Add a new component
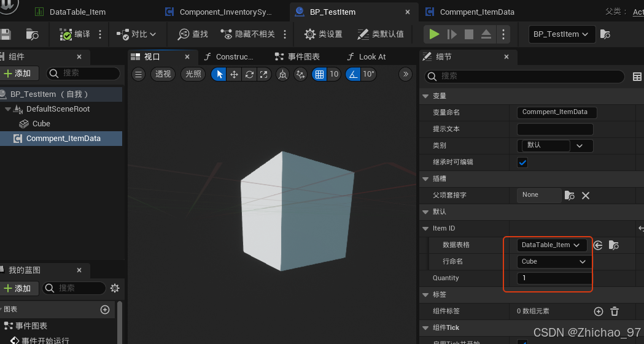The width and height of the screenshot is (644, 344). [x=19, y=74]
